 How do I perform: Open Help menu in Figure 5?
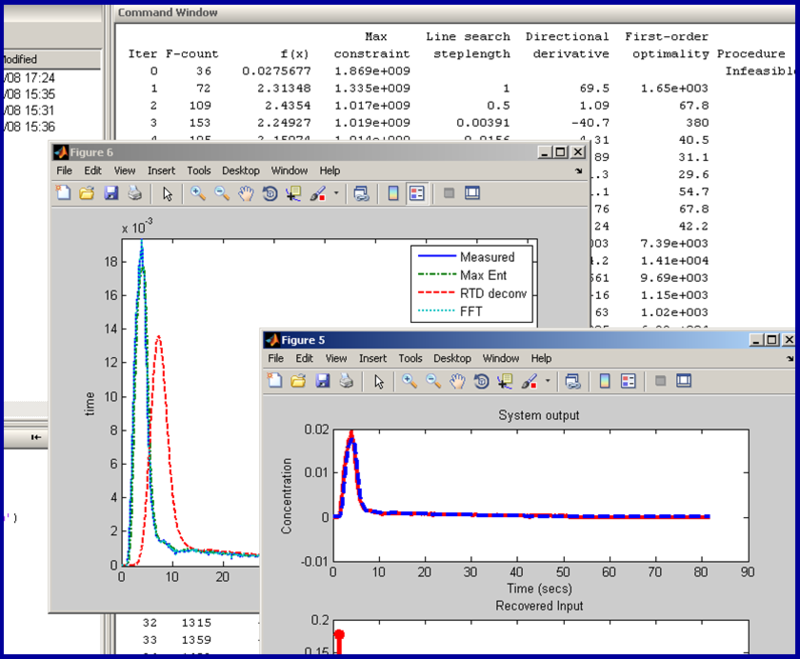tap(541, 358)
